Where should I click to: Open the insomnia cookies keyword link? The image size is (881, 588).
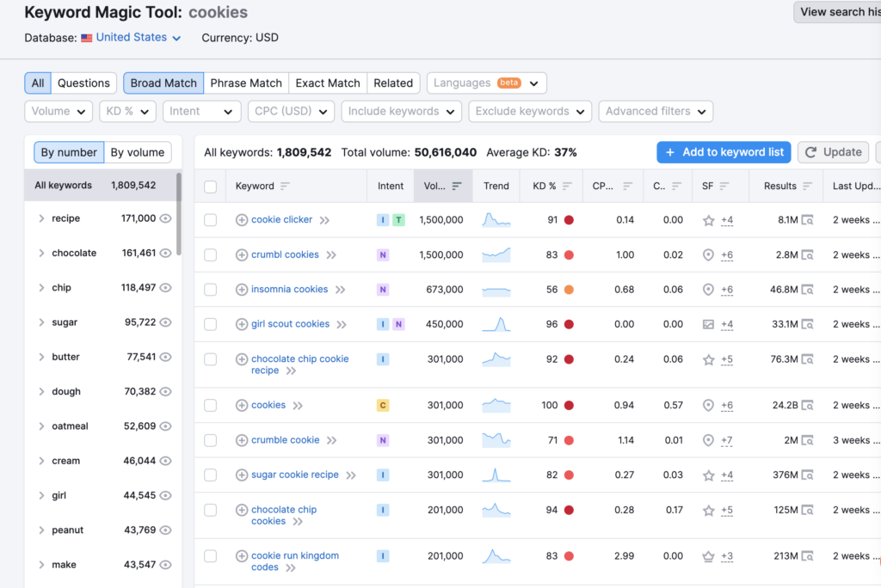289,289
